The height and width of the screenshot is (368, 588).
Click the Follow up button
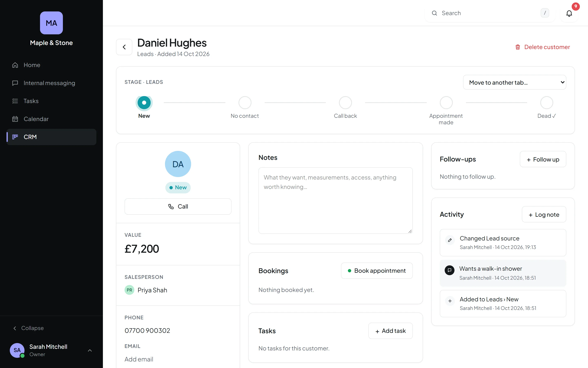click(543, 159)
